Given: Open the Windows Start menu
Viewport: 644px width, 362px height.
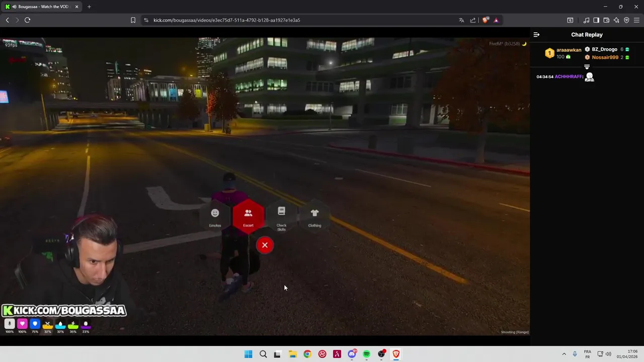Looking at the screenshot, I should coord(248,354).
